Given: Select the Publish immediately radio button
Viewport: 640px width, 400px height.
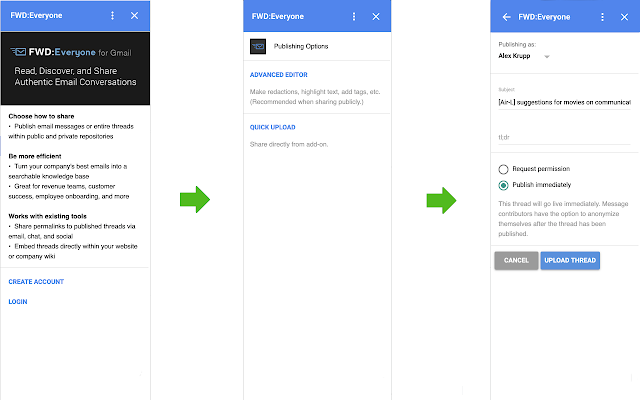Looking at the screenshot, I should [x=503, y=185].
